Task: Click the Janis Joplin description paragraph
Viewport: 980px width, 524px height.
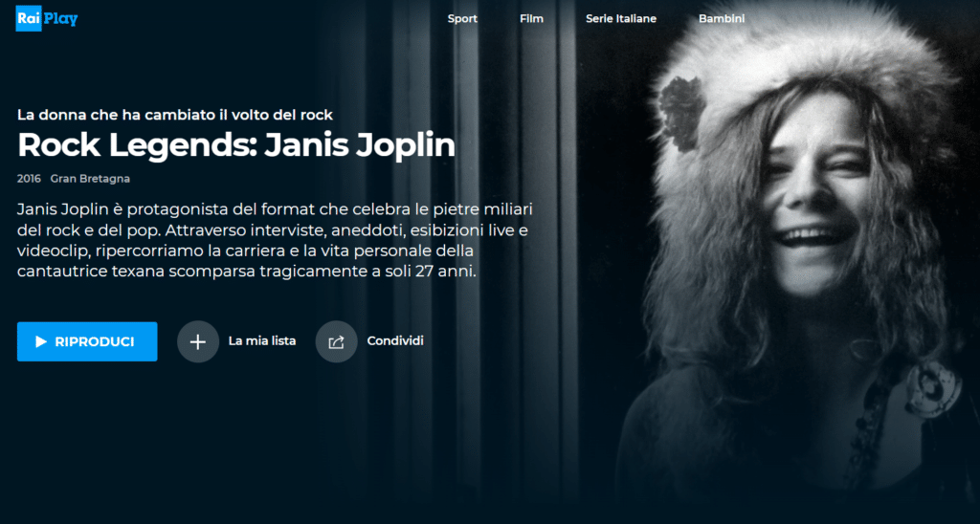Action: pyautogui.click(x=275, y=240)
